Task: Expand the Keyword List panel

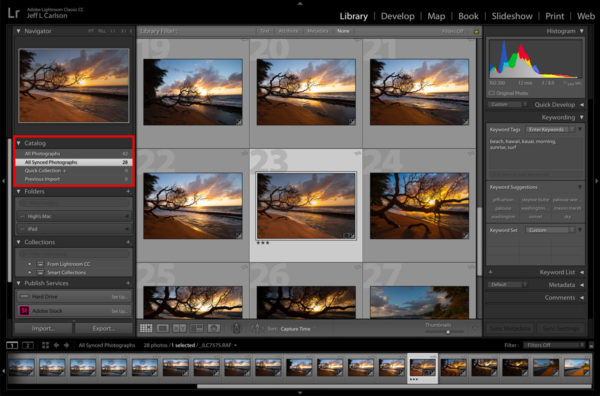Action: tap(581, 272)
